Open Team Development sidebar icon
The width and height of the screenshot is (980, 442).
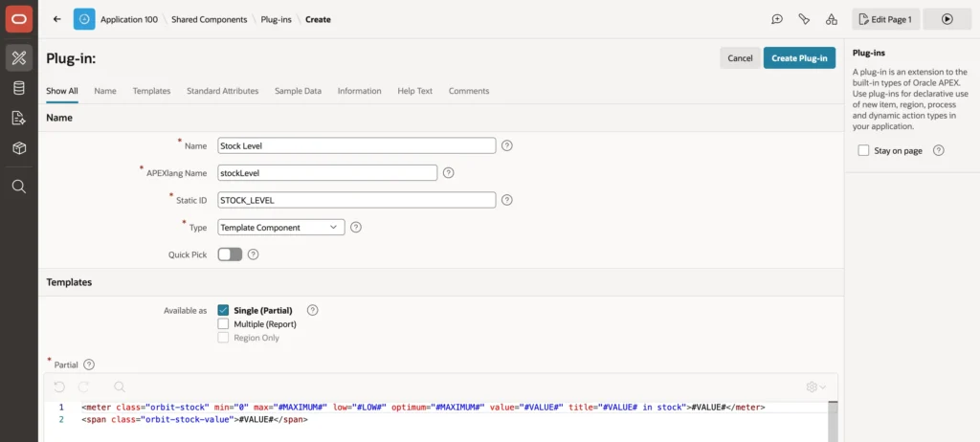pyautogui.click(x=19, y=119)
